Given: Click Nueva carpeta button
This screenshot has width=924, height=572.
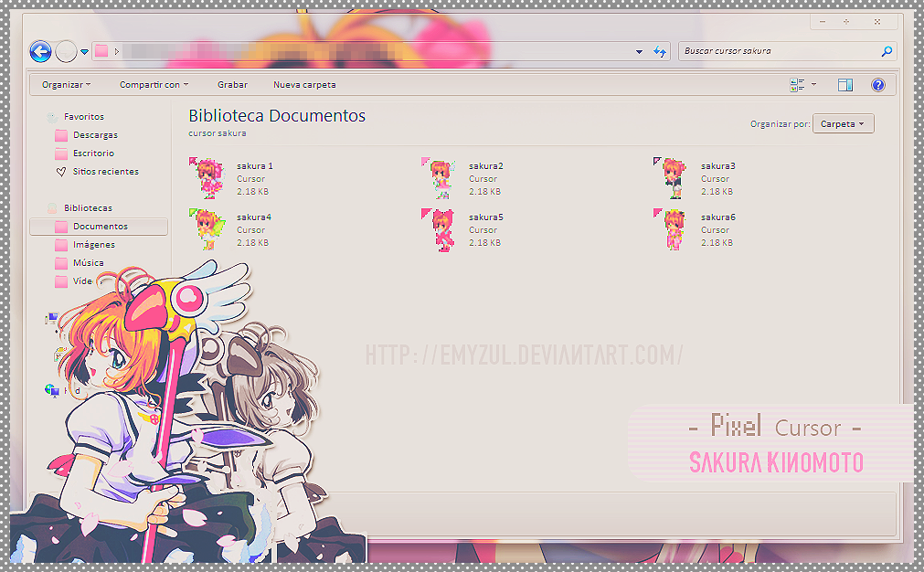Looking at the screenshot, I should pyautogui.click(x=304, y=85).
